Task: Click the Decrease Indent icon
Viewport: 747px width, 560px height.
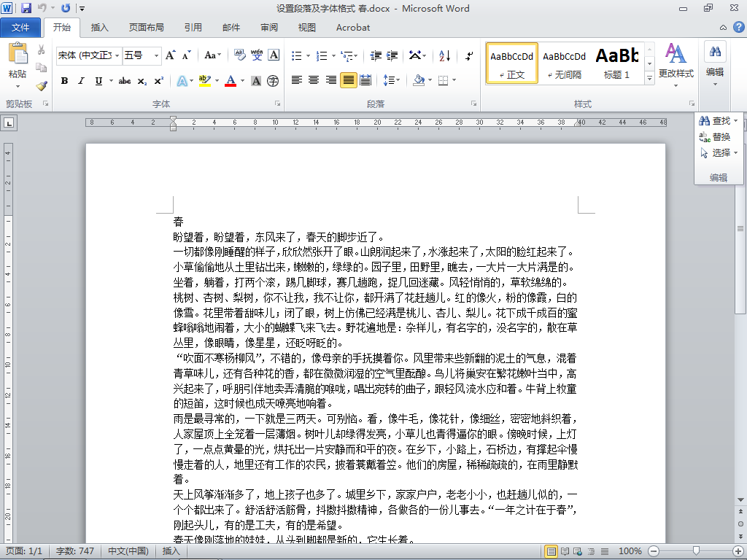Action: tap(376, 55)
